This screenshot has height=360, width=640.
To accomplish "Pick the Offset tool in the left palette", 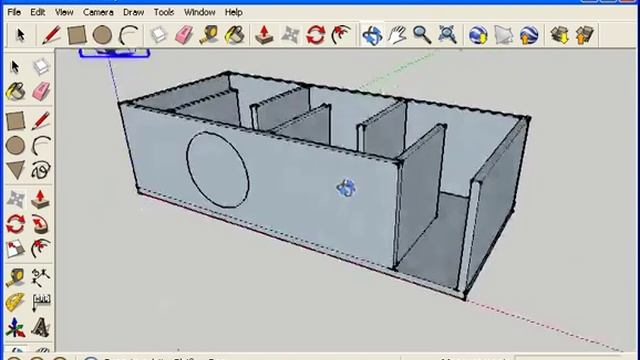I will (40, 249).
